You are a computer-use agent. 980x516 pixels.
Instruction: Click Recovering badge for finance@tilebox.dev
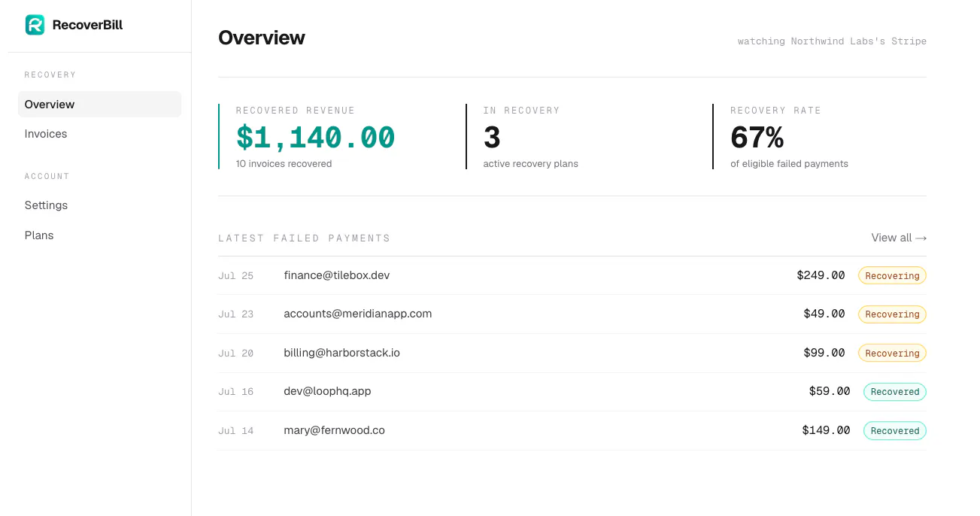[892, 275]
